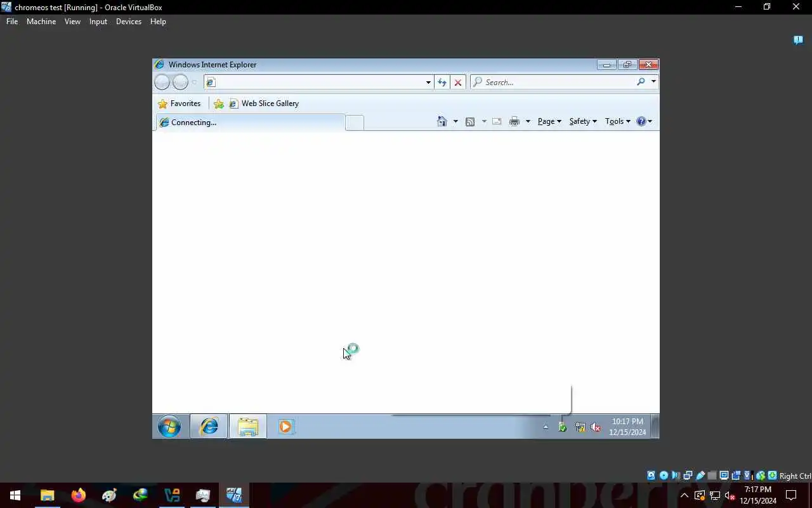Open the Safety menu

[583, 121]
